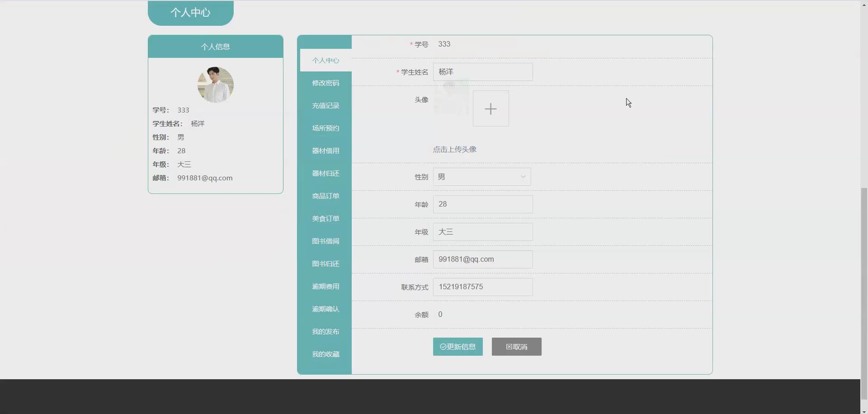
Task: Open 图书借阅 book borrowing section
Action: (325, 241)
